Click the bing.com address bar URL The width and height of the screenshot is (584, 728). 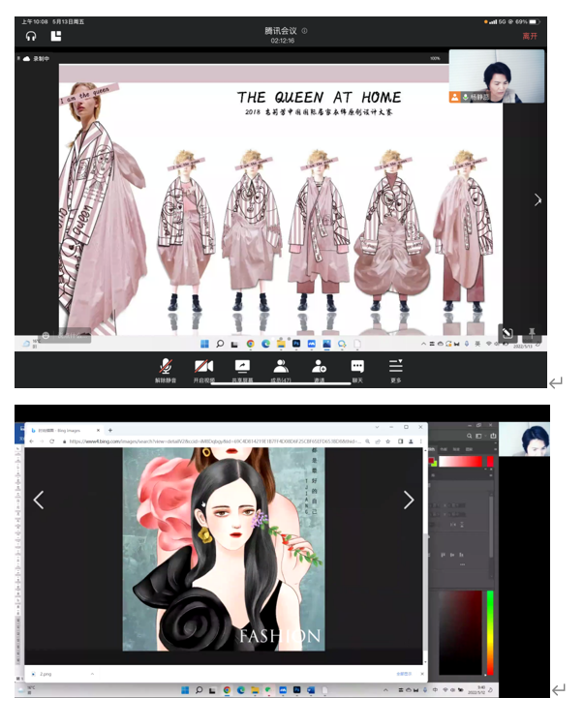point(213,441)
